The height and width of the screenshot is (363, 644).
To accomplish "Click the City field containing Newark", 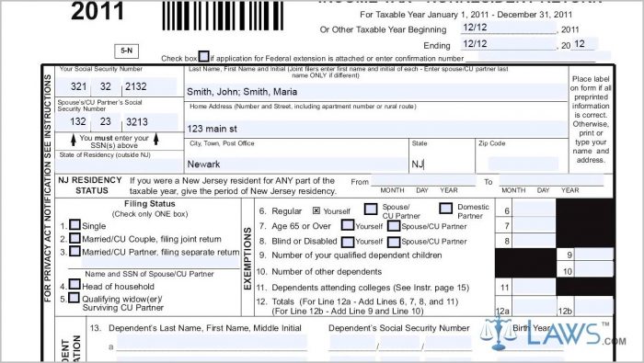I will tap(296, 164).
